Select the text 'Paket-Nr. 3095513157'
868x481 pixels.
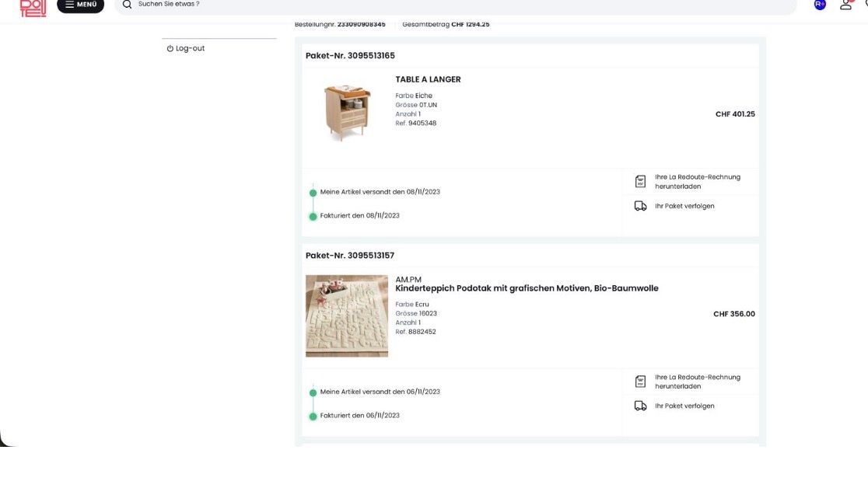(350, 256)
